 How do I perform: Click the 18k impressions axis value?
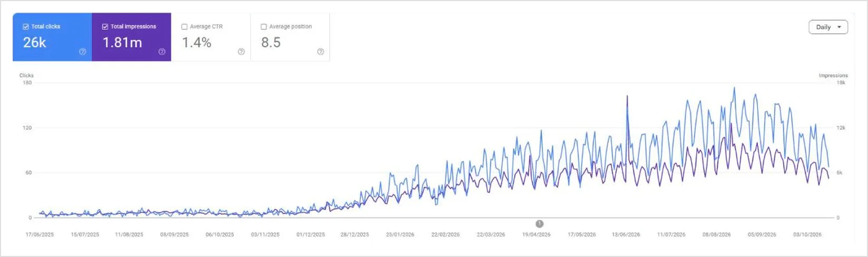click(x=841, y=83)
